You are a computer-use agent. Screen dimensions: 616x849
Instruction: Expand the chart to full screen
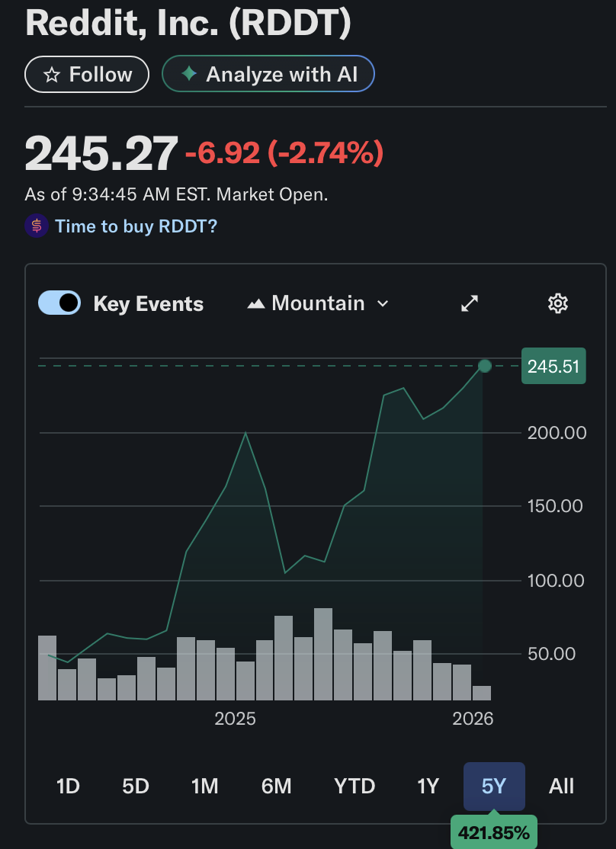[x=469, y=303]
